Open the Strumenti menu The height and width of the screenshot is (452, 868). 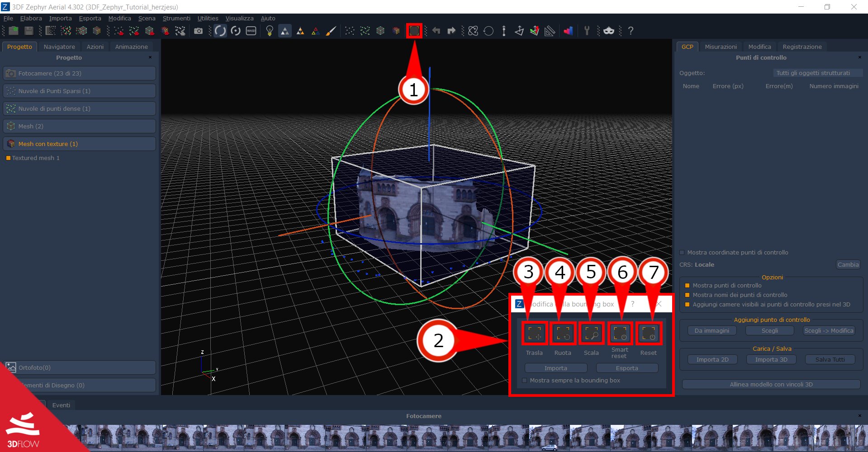[x=176, y=18]
